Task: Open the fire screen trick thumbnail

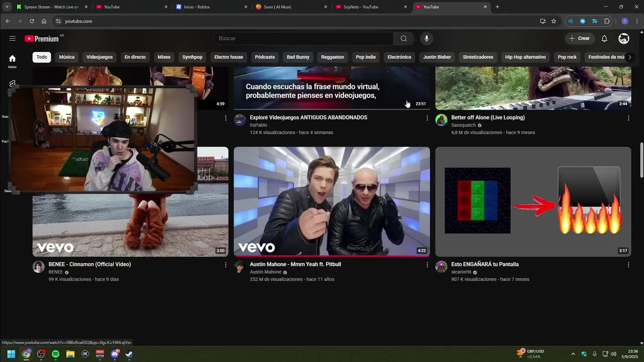Action: coord(533,202)
